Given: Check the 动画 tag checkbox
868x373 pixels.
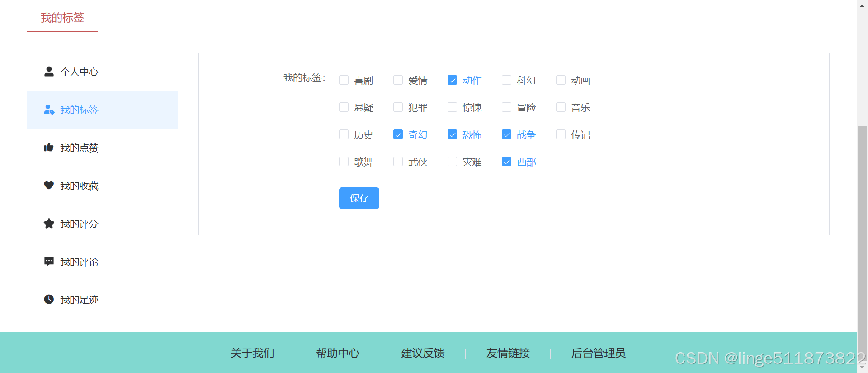Looking at the screenshot, I should tap(561, 80).
